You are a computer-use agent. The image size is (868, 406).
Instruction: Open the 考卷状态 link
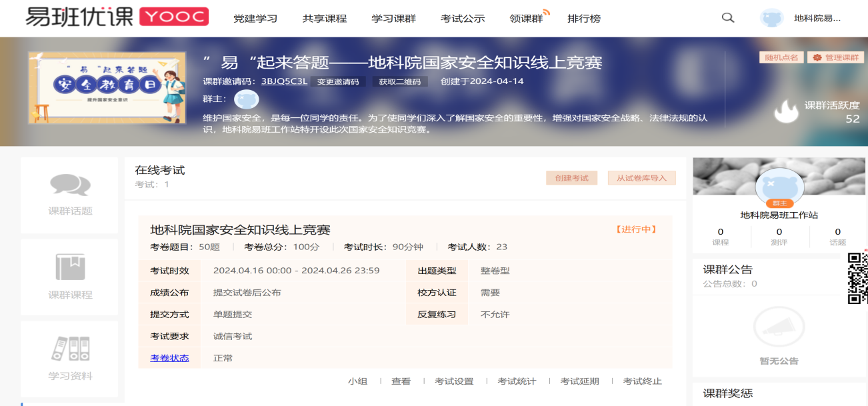tap(169, 358)
